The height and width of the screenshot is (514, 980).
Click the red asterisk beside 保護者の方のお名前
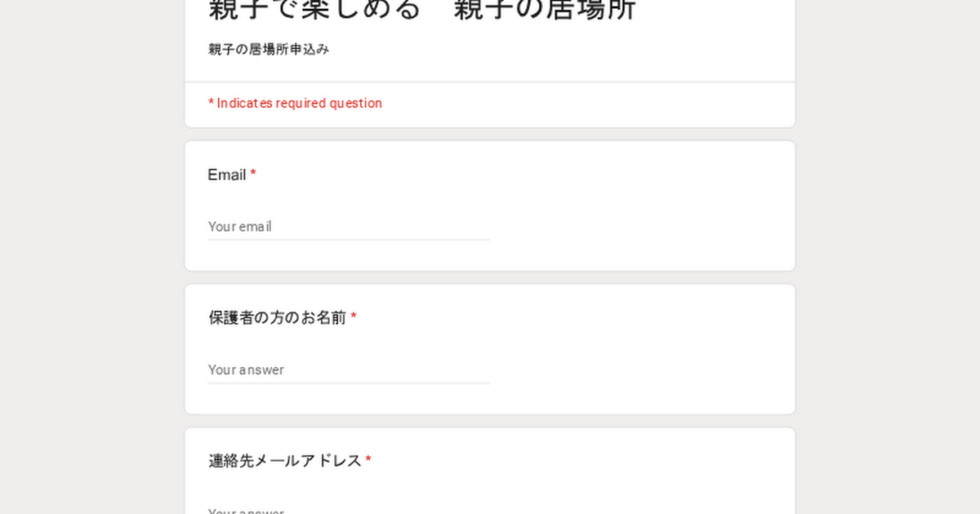[354, 317]
